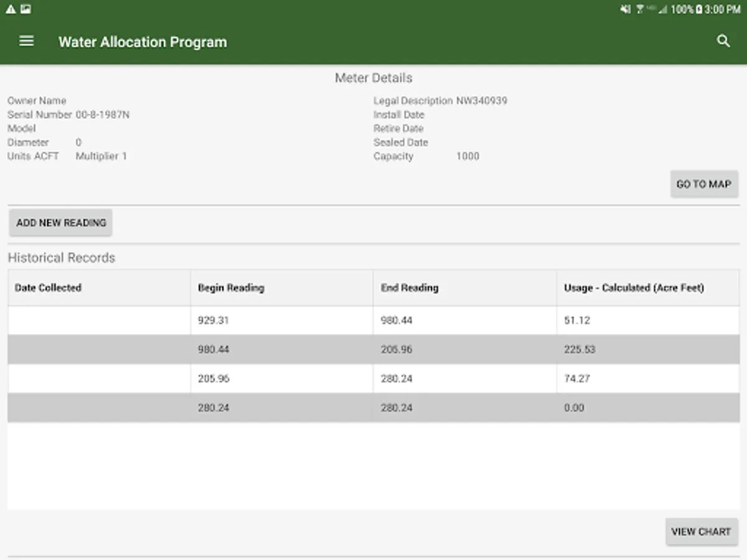Click the End Reading column header
The height and width of the screenshot is (560, 747).
tap(410, 287)
